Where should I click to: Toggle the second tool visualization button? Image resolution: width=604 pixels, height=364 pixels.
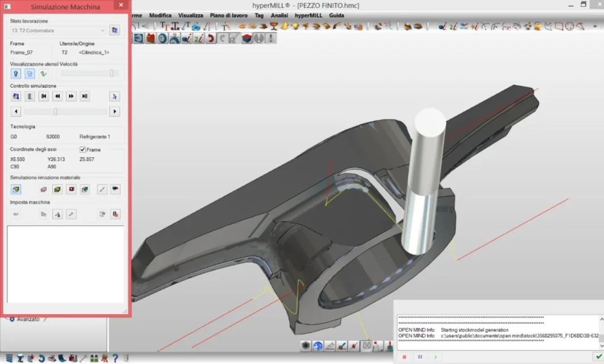coord(30,73)
